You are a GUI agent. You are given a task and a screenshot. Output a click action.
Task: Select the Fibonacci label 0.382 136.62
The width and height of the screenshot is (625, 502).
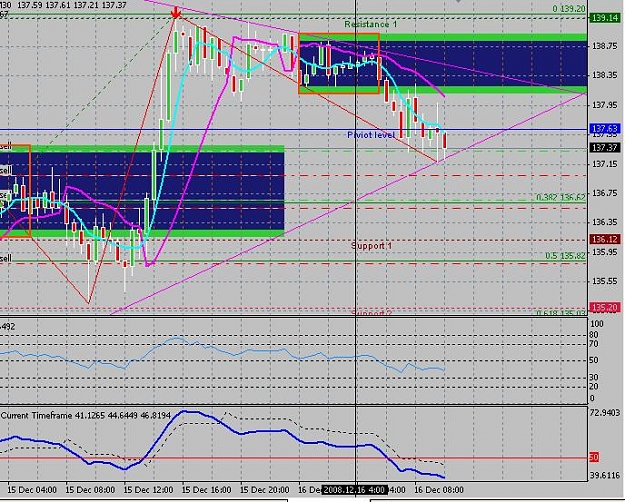(x=561, y=197)
